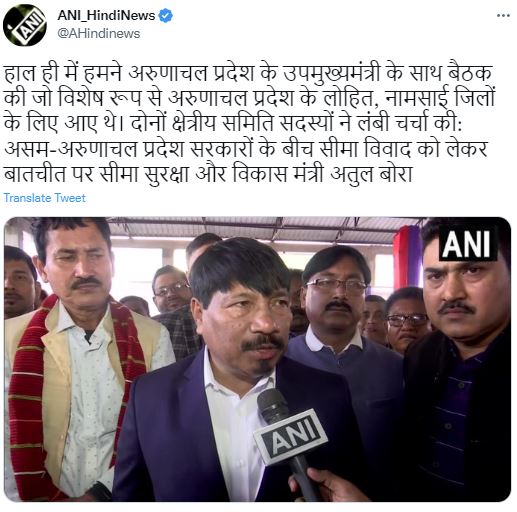Open the ANI profile avatar
Viewport: 517px width, 512px height.
(x=25, y=25)
